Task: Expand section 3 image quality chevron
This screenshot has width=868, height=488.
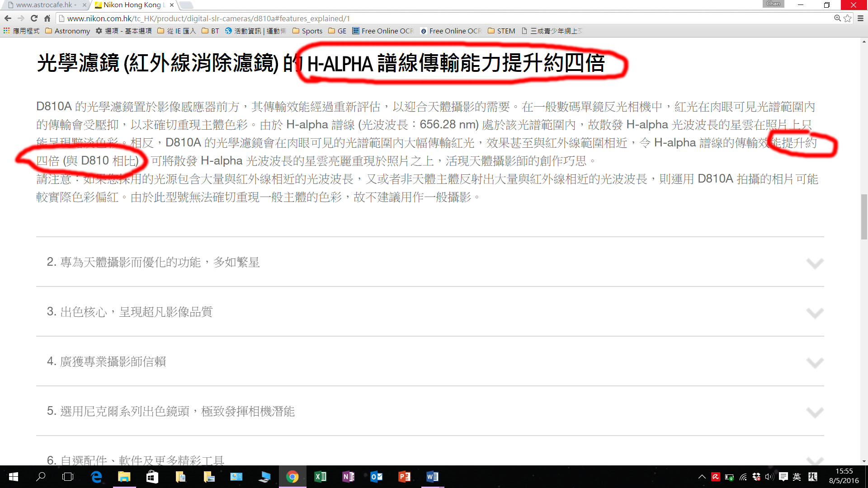Action: click(x=815, y=312)
